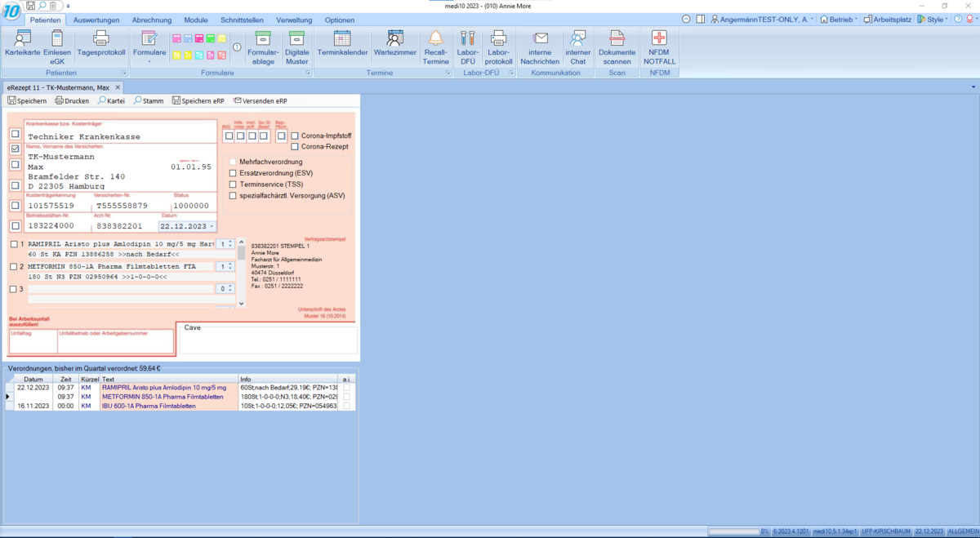
Task: Open Labor-DFÜ test tubes icon
Action: 468,47
